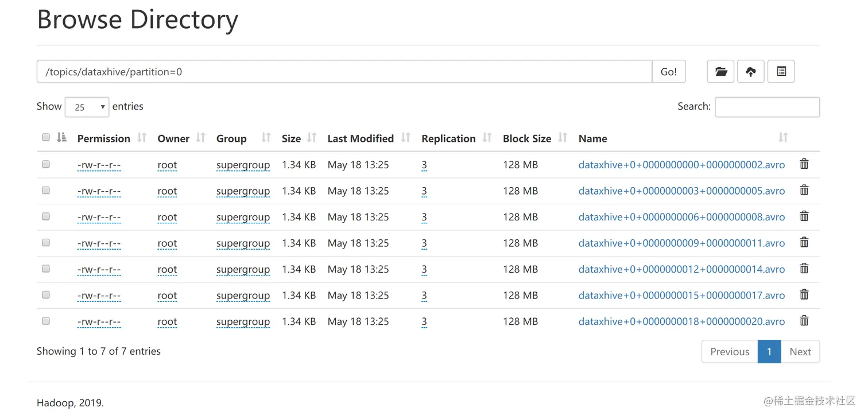The height and width of the screenshot is (419, 868).
Task: Sort by Size column arrows
Action: (x=312, y=138)
